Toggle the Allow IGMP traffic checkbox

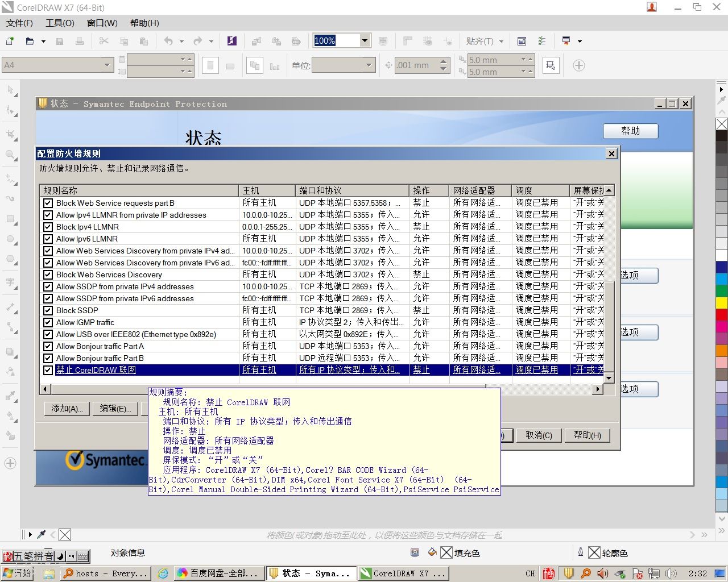tap(48, 322)
